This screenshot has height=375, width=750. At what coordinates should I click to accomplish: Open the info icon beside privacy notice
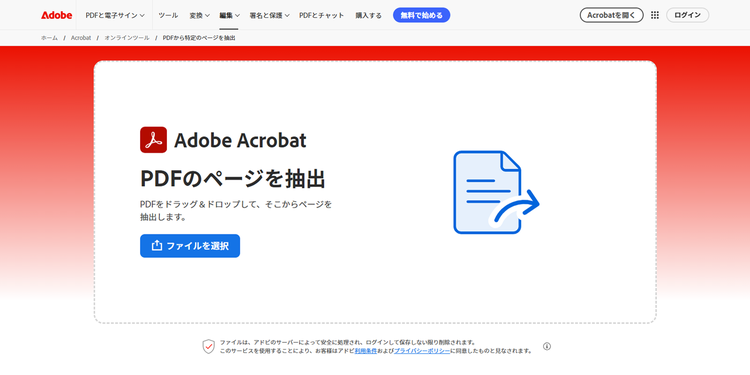[547, 346]
